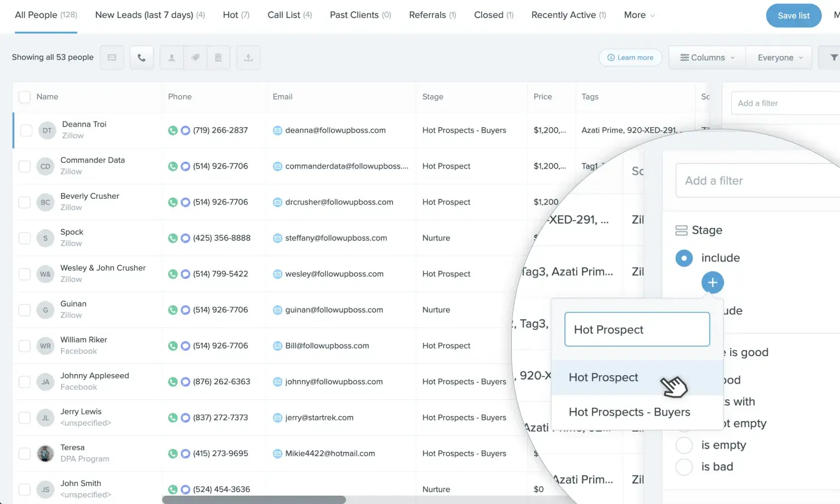Expand the Everyone dropdown
Image resolution: width=840 pixels, height=504 pixels.
(x=779, y=58)
